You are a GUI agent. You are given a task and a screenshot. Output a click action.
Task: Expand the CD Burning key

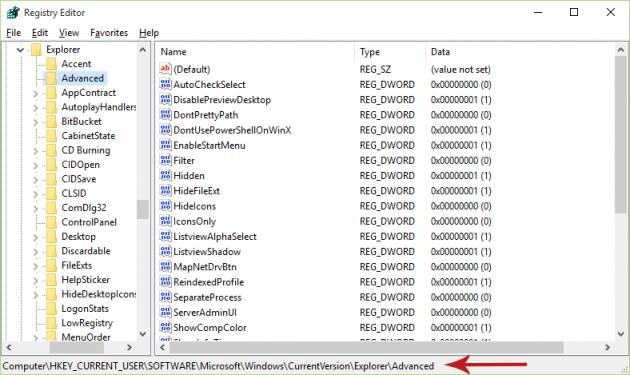(x=35, y=151)
